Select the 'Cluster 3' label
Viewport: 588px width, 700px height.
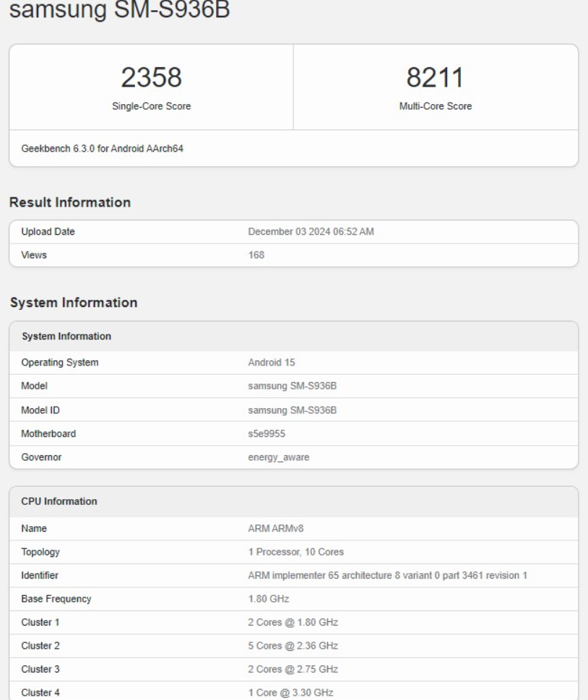pyautogui.click(x=40, y=669)
